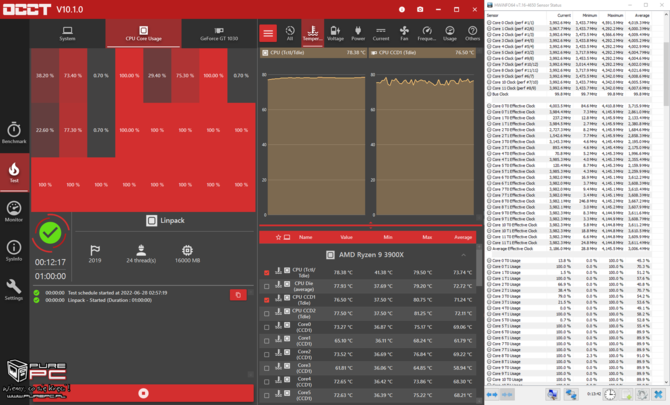Switch to Power sensor category

358,33
